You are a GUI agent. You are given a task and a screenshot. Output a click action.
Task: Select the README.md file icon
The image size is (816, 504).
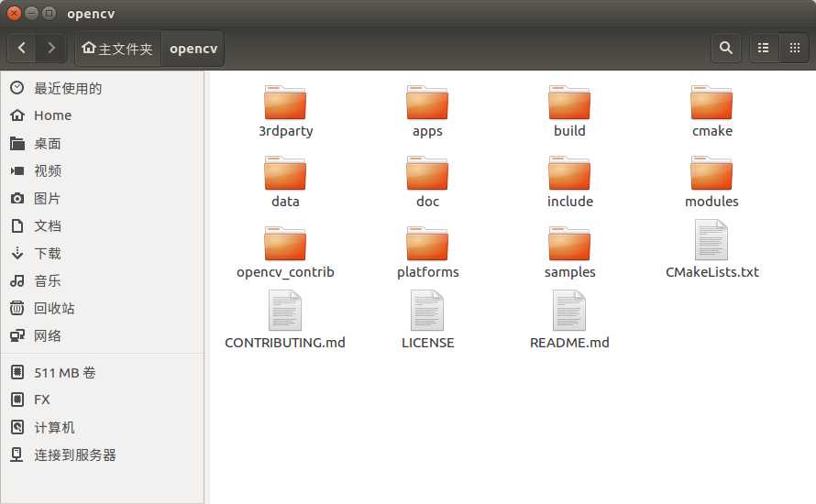(569, 311)
